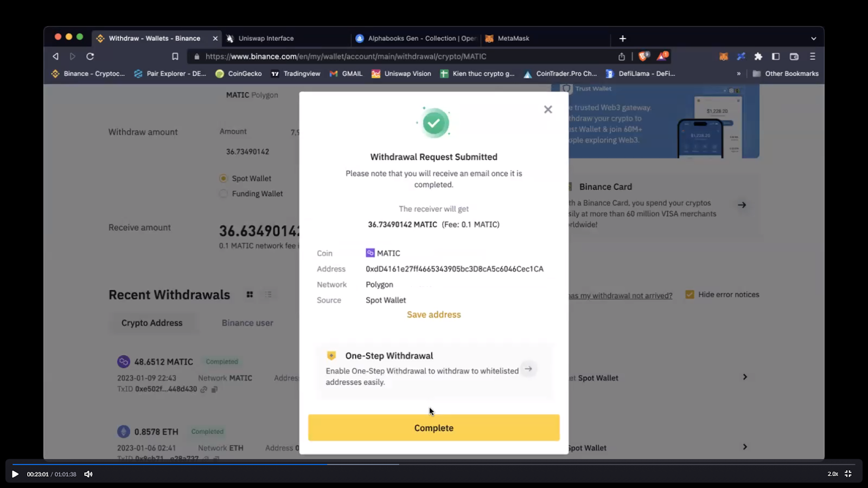Open Tradingview bookmark
868x488 pixels.
(296, 74)
